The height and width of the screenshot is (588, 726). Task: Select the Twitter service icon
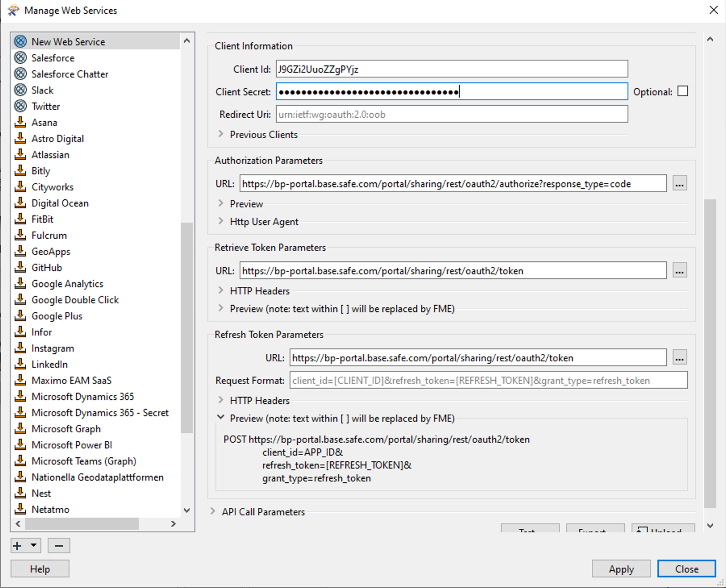pos(20,106)
